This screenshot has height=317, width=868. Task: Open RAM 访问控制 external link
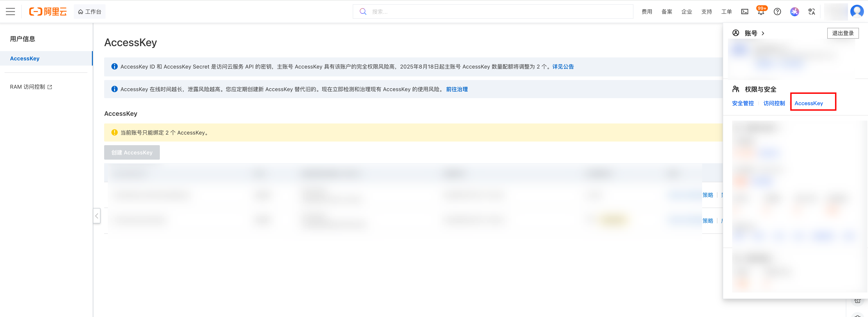31,87
